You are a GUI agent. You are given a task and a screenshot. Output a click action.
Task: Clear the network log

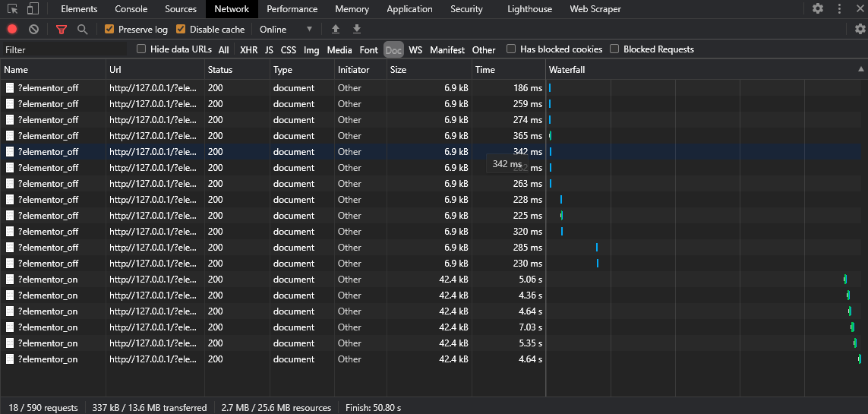click(33, 30)
